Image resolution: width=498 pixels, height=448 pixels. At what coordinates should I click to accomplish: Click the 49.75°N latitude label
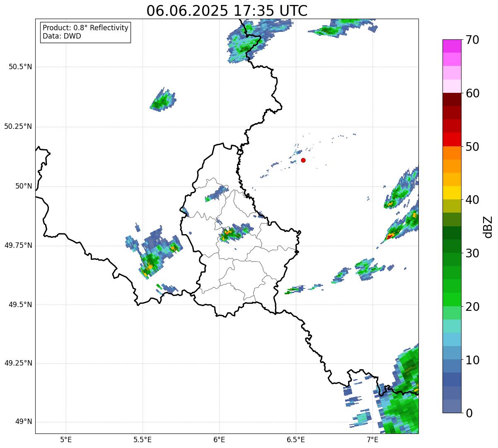[18, 245]
